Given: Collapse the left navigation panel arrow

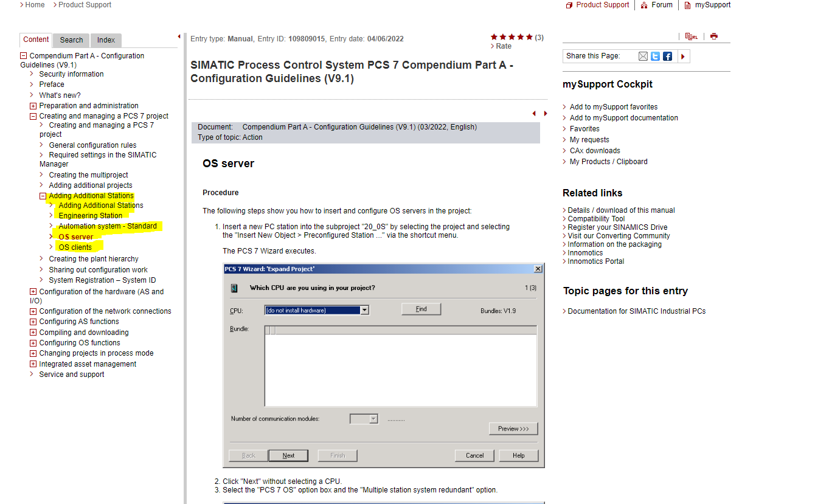Looking at the screenshot, I should [x=179, y=36].
